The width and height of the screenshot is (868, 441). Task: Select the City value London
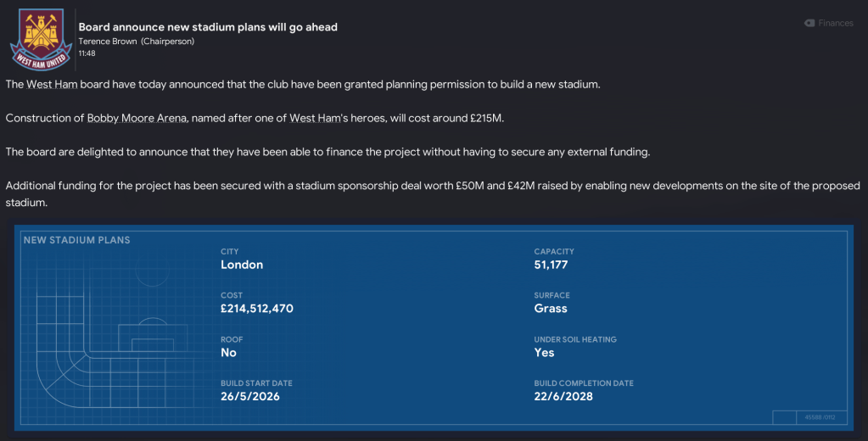[x=242, y=265]
